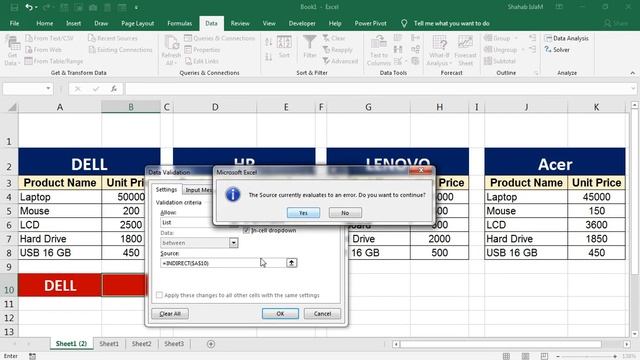Image resolution: width=640 pixels, height=360 pixels.
Task: Open the Get Data dropdown
Action: coord(11,51)
